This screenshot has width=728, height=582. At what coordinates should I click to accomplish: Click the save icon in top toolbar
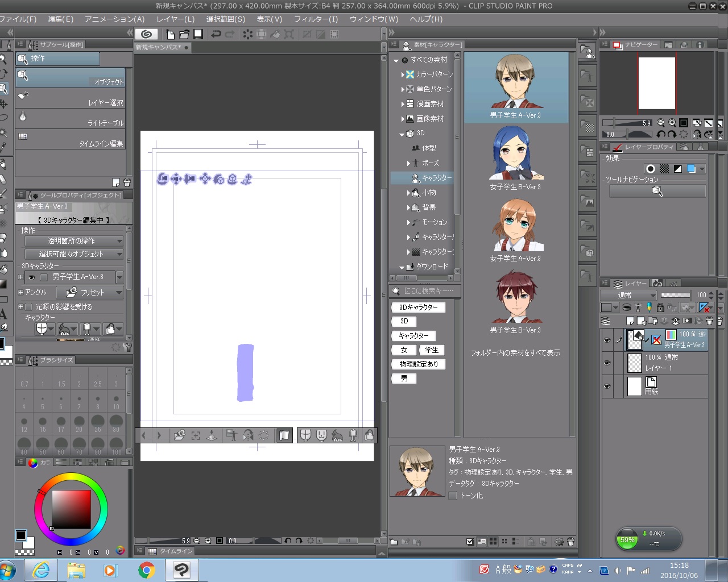tap(198, 34)
